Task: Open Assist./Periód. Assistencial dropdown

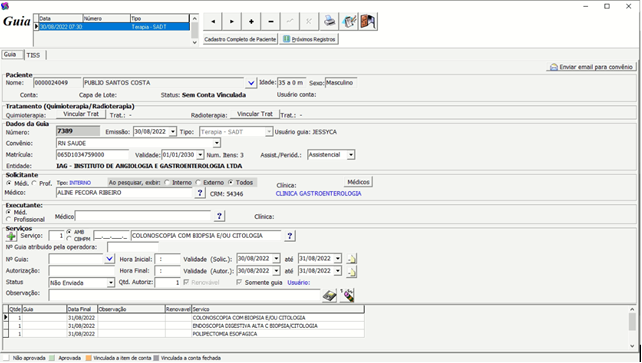Action: click(x=351, y=155)
